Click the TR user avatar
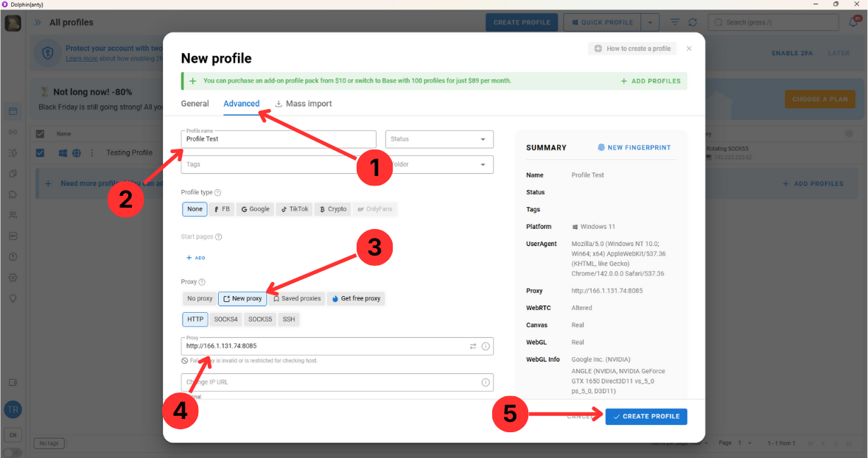Viewport: 868px width, 458px height. (13, 410)
